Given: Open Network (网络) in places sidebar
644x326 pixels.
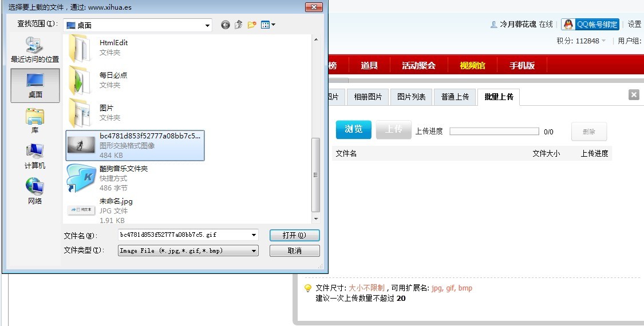Looking at the screenshot, I should tap(35, 192).
